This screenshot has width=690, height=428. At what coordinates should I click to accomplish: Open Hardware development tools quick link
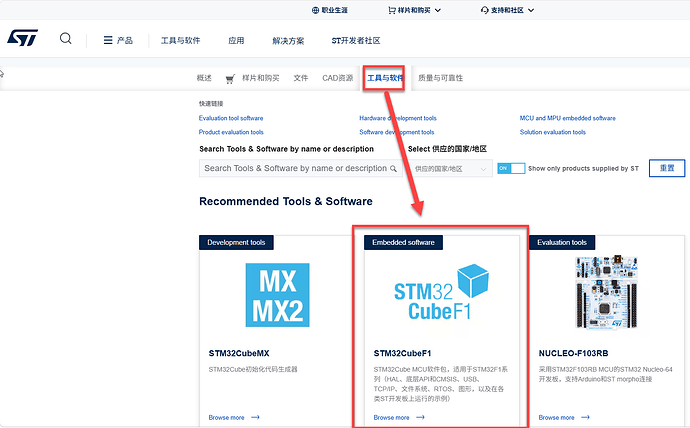(398, 118)
